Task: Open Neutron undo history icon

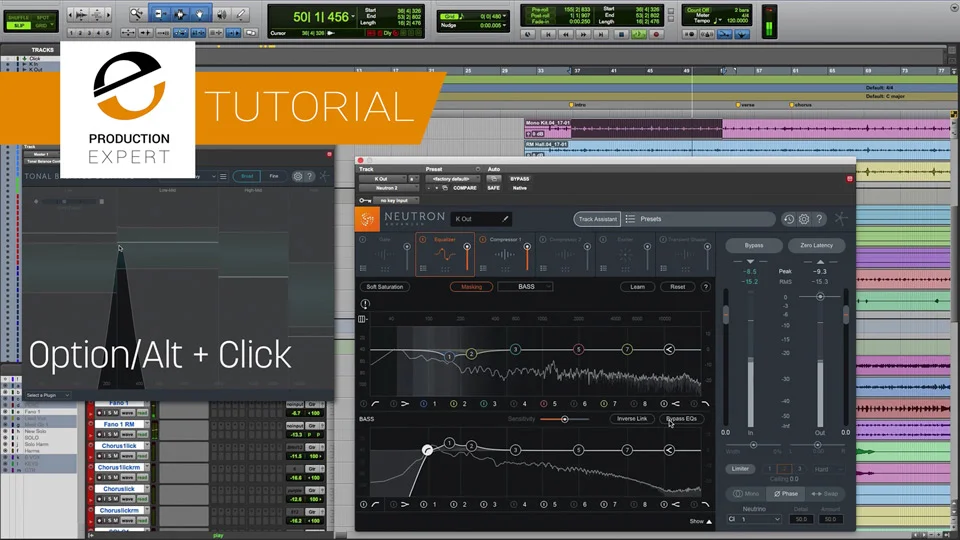Action: (x=789, y=219)
